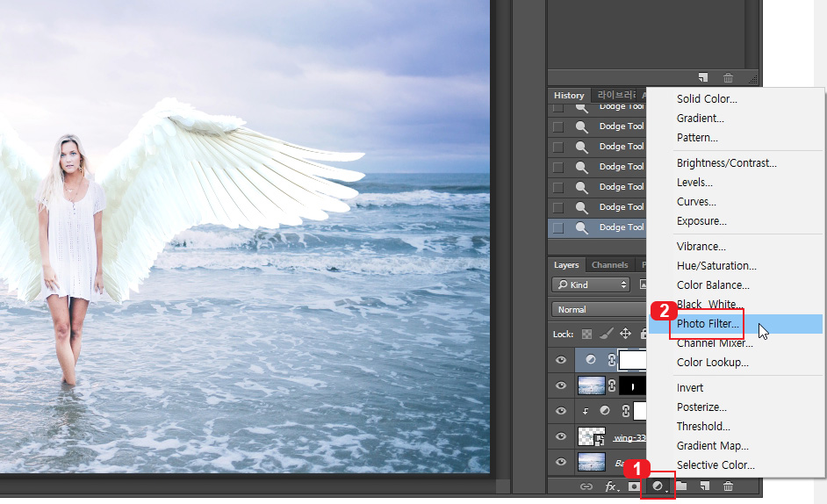Choose Posterize... from the menu

point(701,407)
